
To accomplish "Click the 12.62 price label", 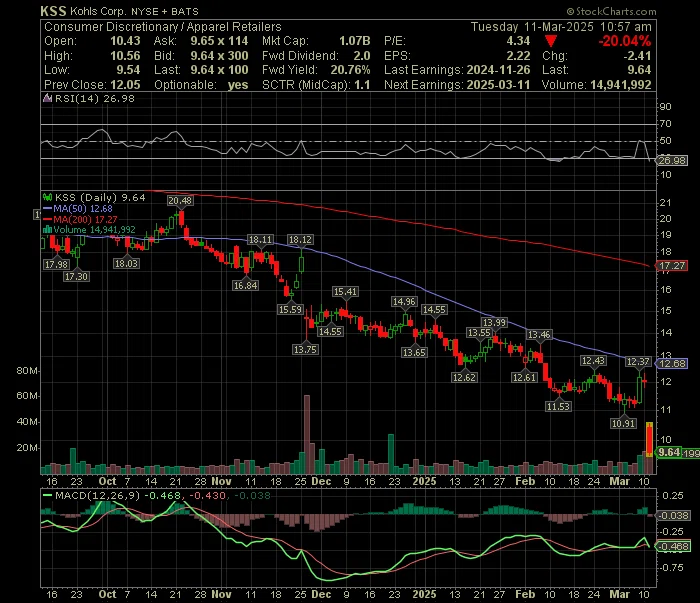I will [464, 378].
